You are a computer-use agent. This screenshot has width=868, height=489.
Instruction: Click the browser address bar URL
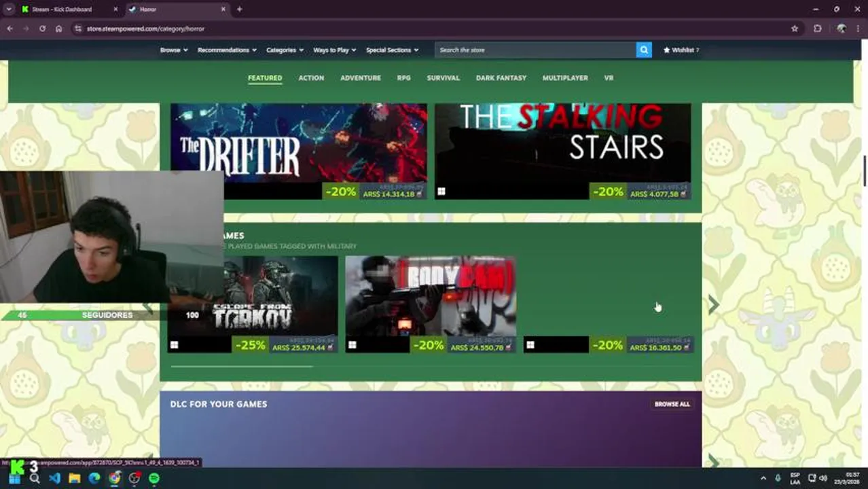145,29
